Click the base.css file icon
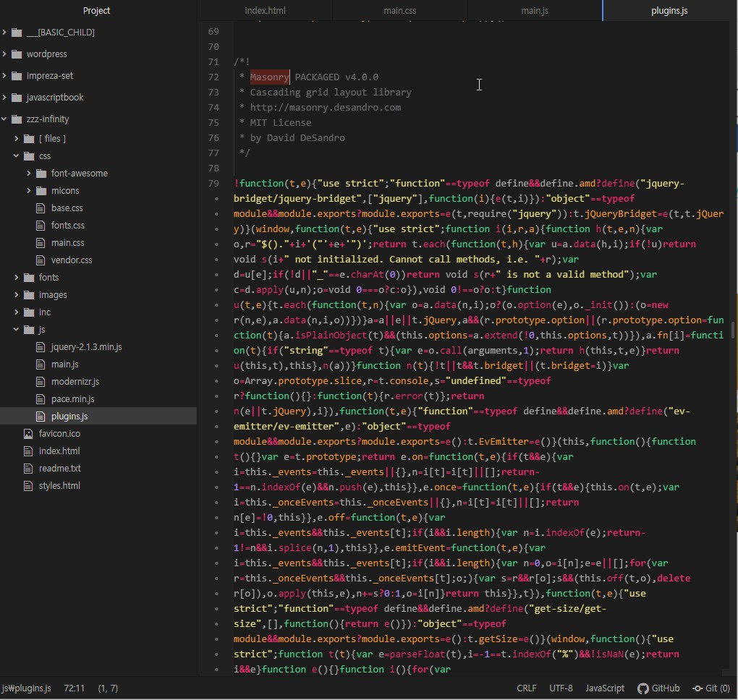The height and width of the screenshot is (700, 738). [x=41, y=208]
